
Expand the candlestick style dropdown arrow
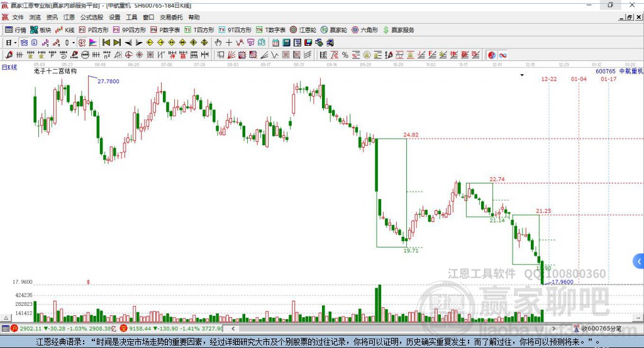[x=74, y=43]
